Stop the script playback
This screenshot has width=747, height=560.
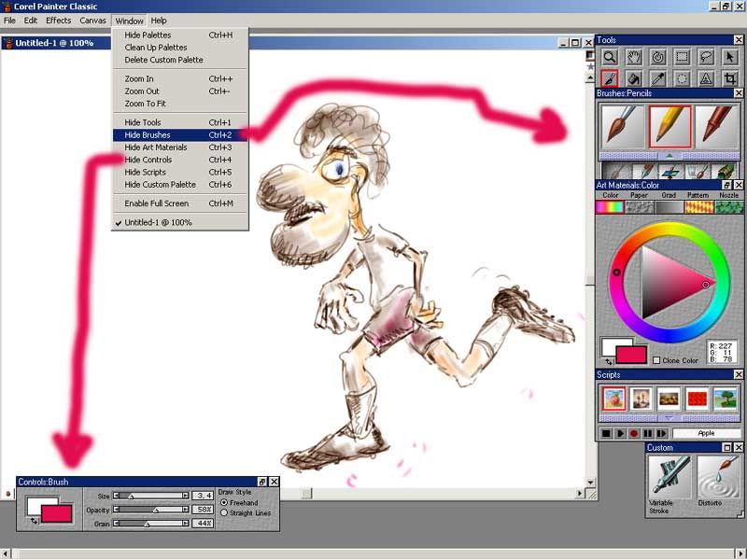[606, 433]
